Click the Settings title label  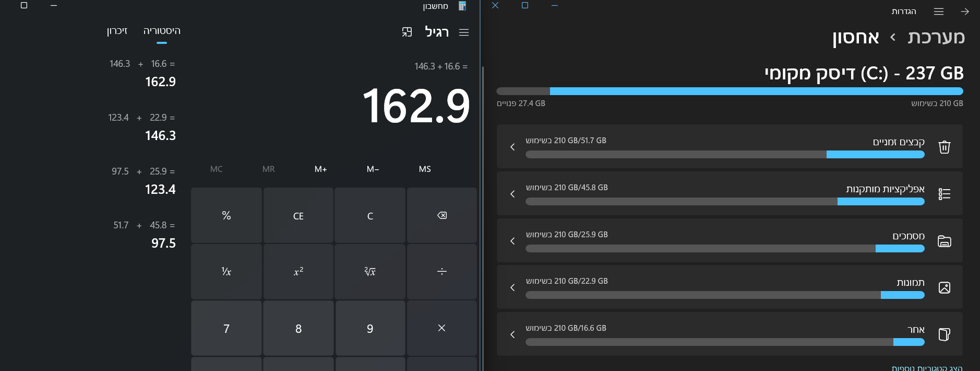click(x=904, y=11)
